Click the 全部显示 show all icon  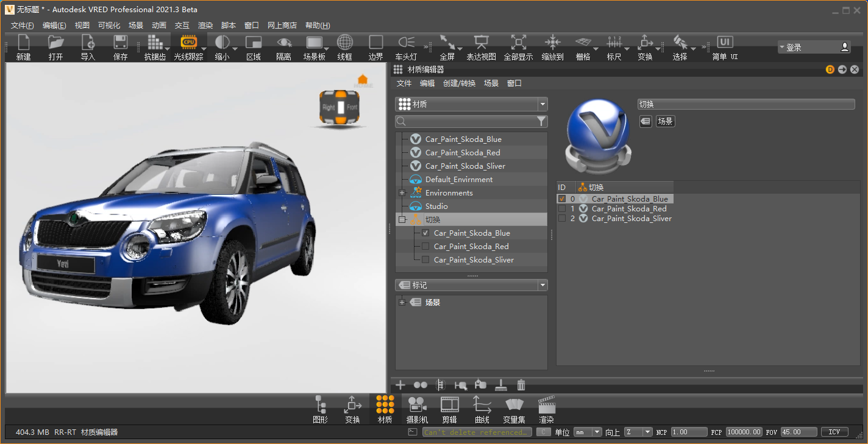(519, 42)
